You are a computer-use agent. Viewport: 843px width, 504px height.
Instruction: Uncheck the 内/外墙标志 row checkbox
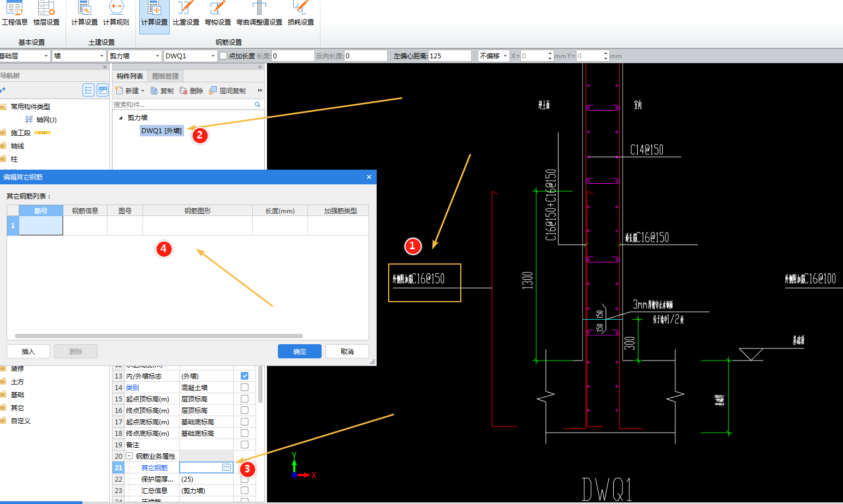245,376
